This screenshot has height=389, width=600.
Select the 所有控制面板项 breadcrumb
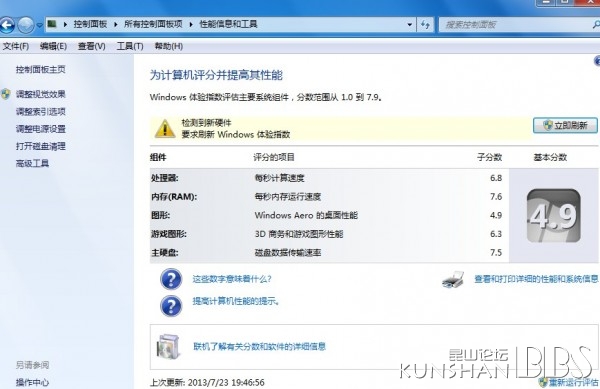[x=153, y=24]
